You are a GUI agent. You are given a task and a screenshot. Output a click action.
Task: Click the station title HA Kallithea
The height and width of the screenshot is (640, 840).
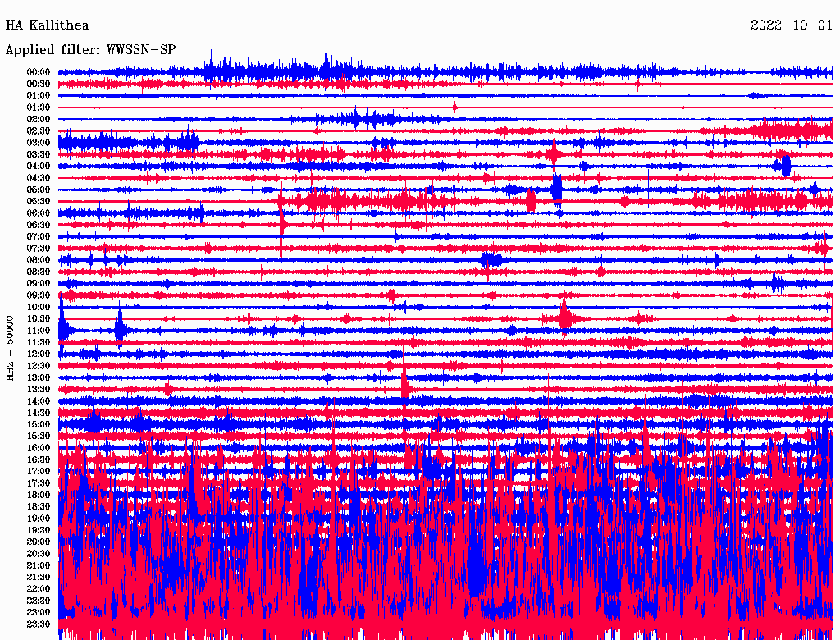47,25
